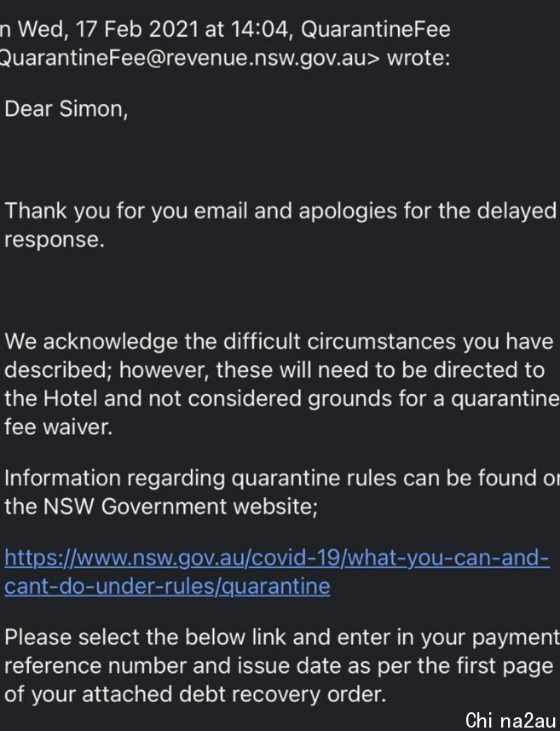Click the China2au watermark
Screen dimensions: 560x731
[511, 719]
